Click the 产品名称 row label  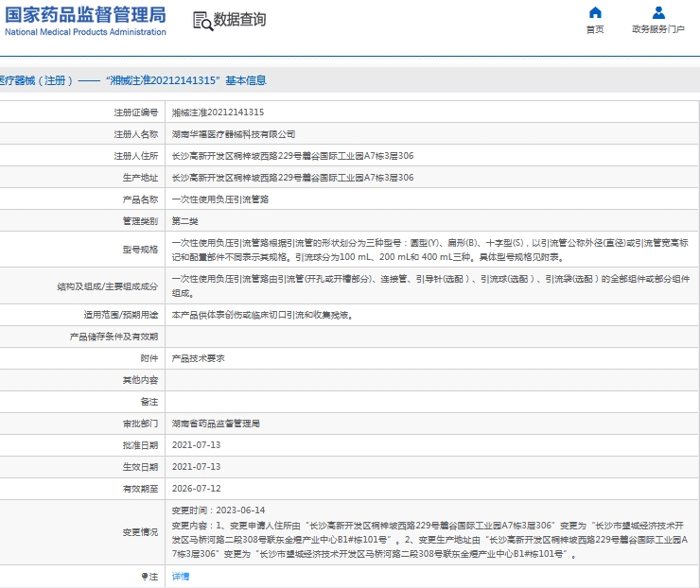pyautogui.click(x=140, y=199)
